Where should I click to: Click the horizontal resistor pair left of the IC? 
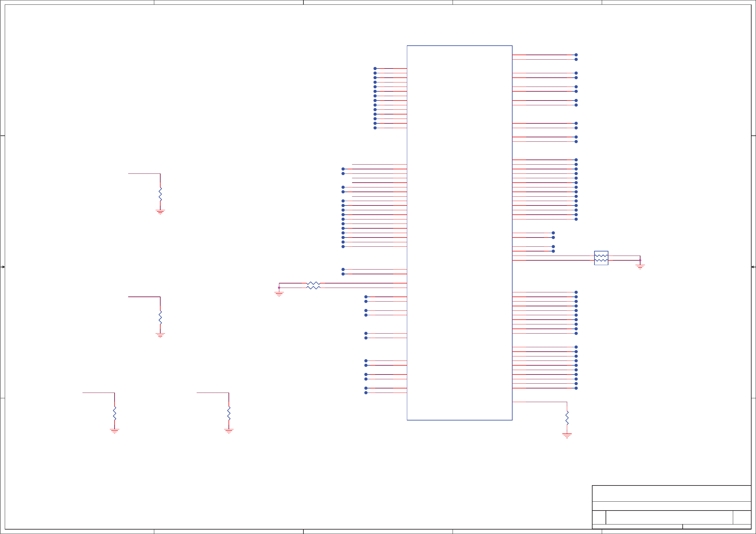pos(313,285)
